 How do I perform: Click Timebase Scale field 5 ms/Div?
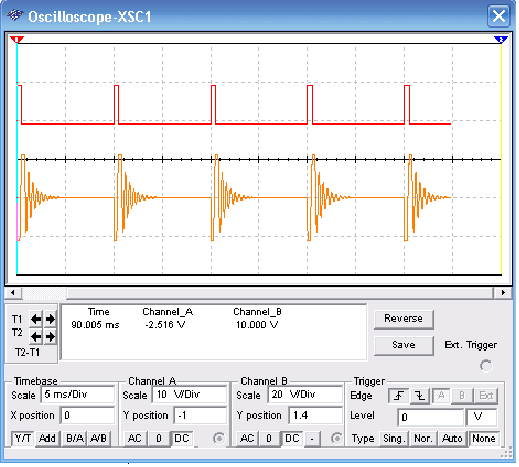click(x=78, y=394)
